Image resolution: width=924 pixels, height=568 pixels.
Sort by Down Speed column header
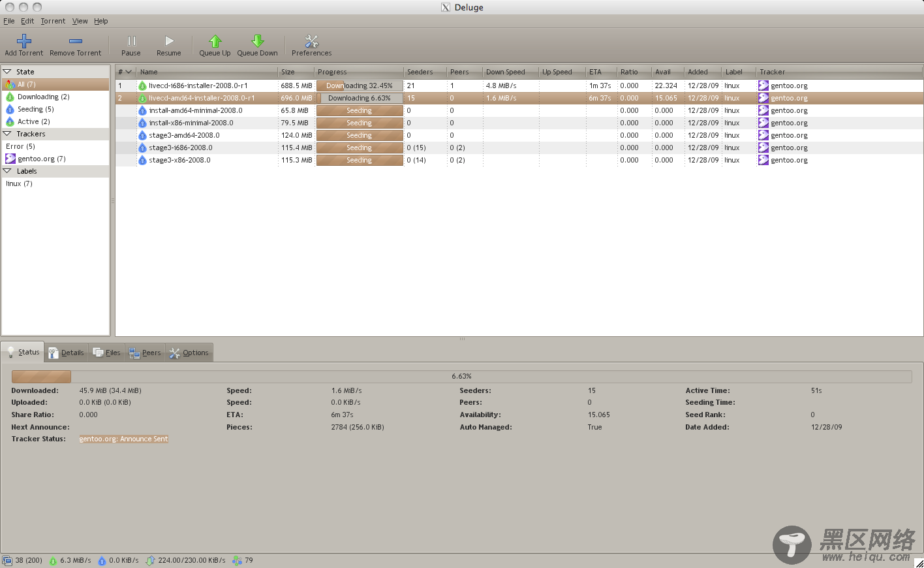[x=510, y=72]
